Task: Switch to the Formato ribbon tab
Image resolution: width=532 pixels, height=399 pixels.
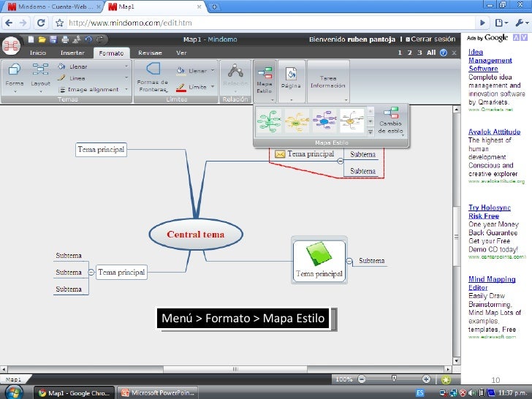Action: click(x=111, y=53)
